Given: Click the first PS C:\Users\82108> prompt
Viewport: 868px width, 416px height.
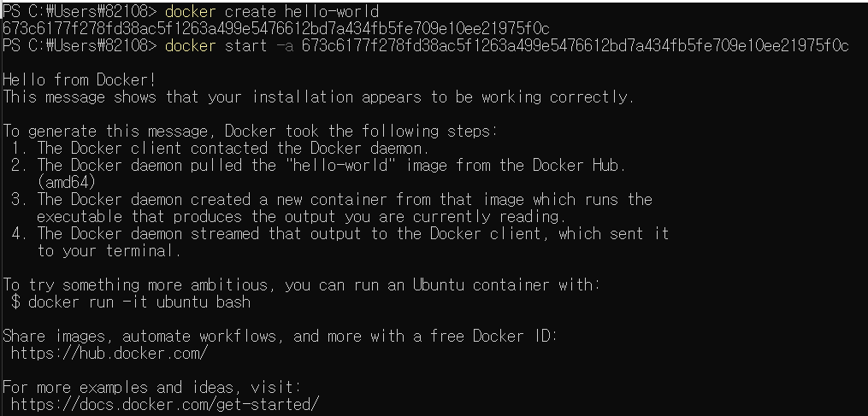Looking at the screenshot, I should [80, 11].
